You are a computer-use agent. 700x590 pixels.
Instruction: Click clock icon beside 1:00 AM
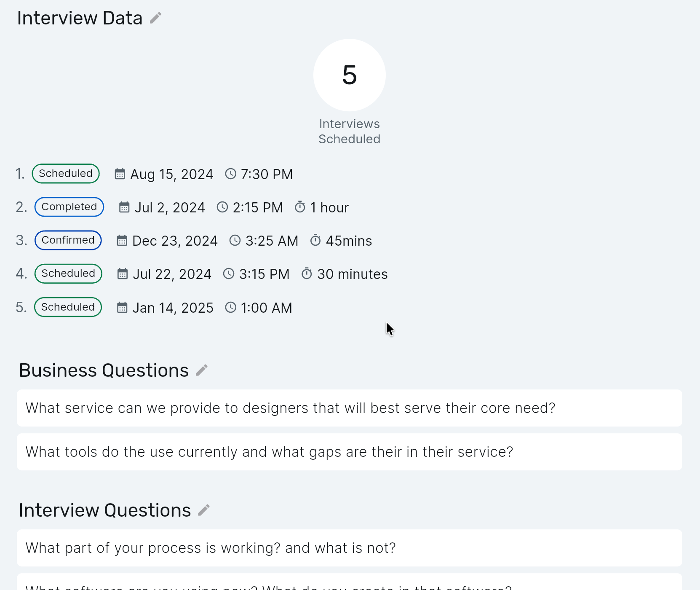231,308
